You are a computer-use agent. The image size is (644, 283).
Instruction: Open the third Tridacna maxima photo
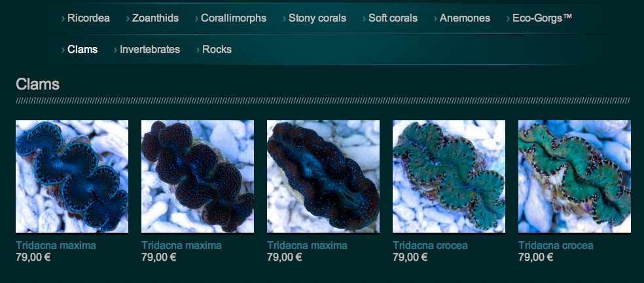(323, 176)
